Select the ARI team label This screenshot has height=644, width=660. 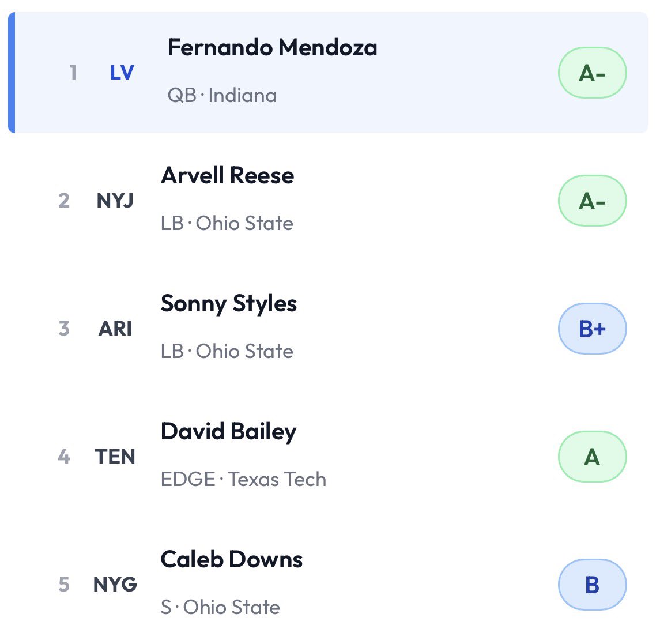pos(115,328)
